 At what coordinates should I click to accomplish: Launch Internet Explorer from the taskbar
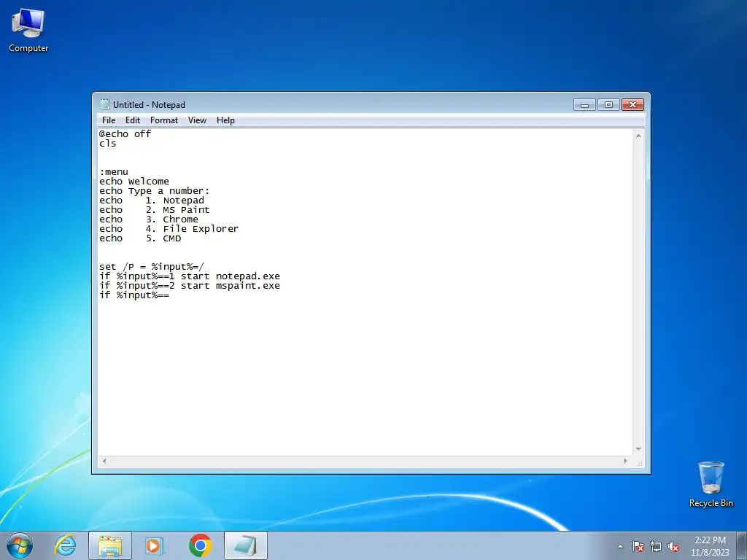(x=65, y=545)
